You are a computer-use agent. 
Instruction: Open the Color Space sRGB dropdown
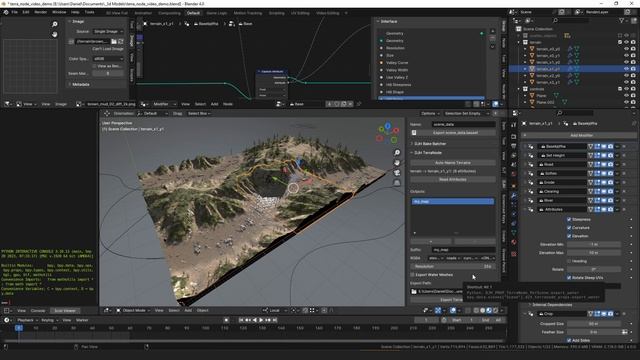tap(108, 59)
